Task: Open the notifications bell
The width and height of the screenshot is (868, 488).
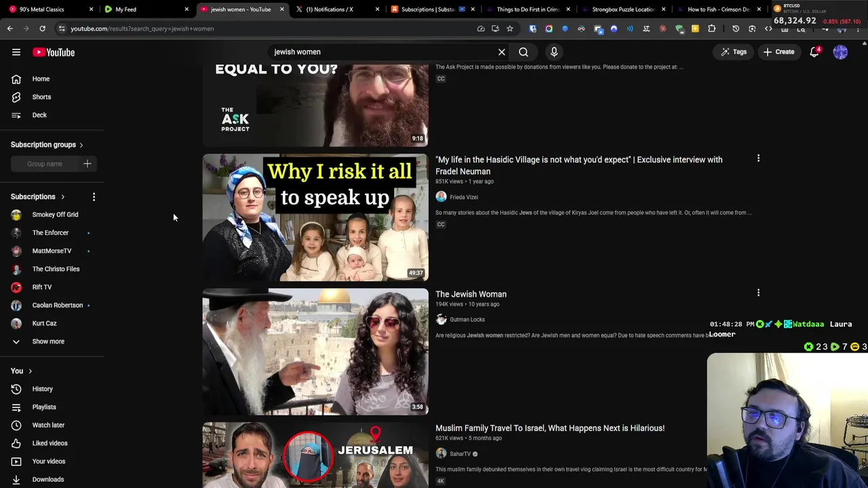Action: [x=815, y=52]
